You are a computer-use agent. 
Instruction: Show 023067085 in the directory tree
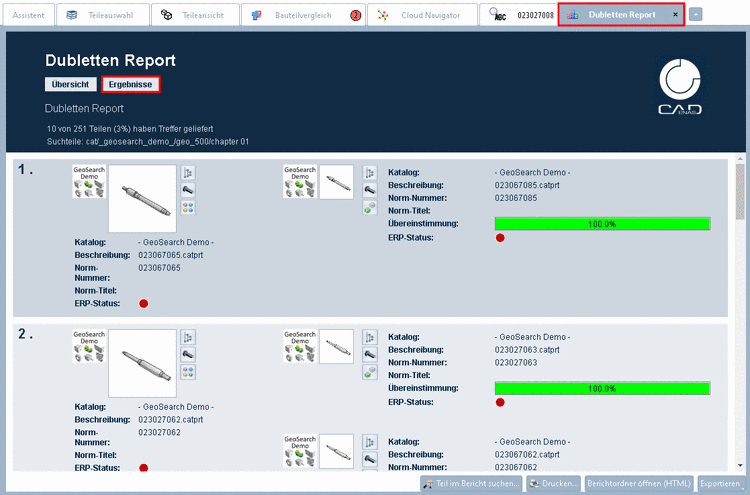tap(370, 173)
